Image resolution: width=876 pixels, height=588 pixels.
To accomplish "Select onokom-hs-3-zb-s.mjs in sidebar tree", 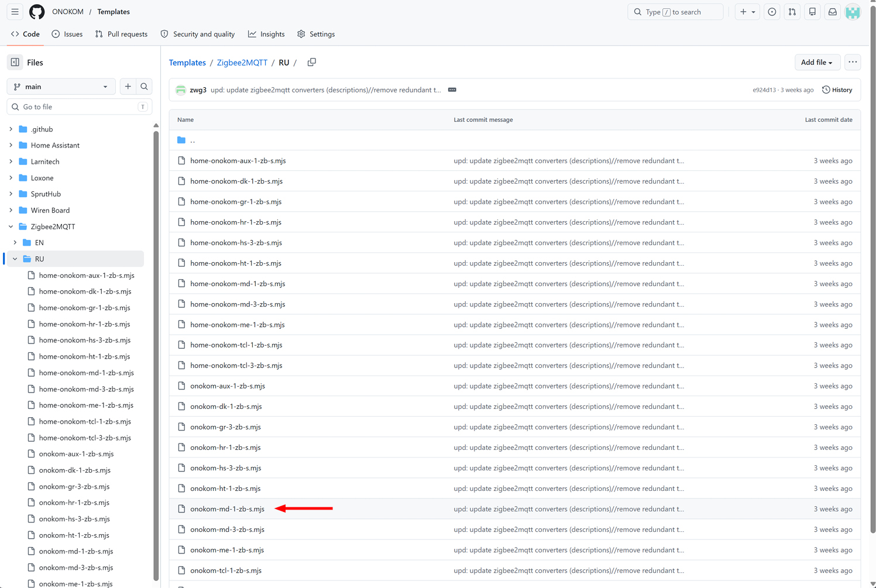I will coord(74,519).
